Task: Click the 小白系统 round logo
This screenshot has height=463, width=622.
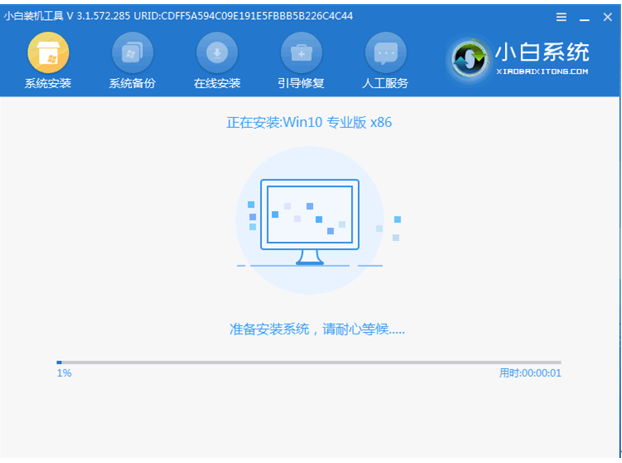Action: (x=474, y=58)
